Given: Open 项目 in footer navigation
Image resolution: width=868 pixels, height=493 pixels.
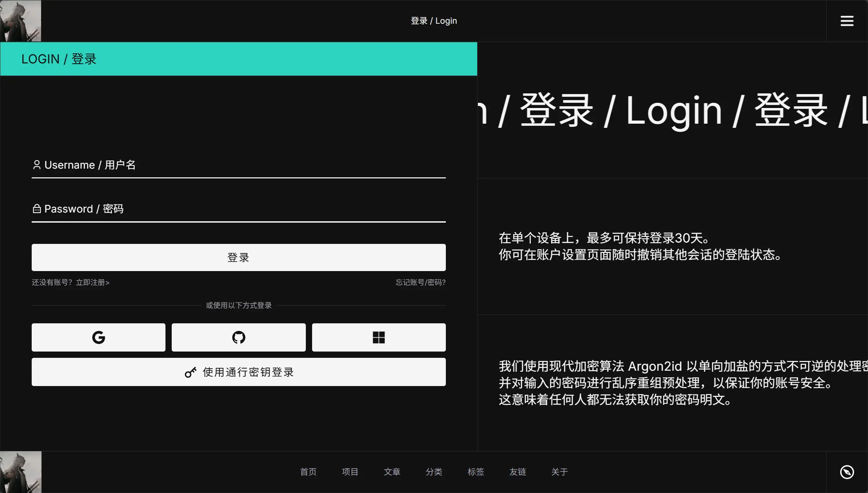Looking at the screenshot, I should pyautogui.click(x=350, y=472).
